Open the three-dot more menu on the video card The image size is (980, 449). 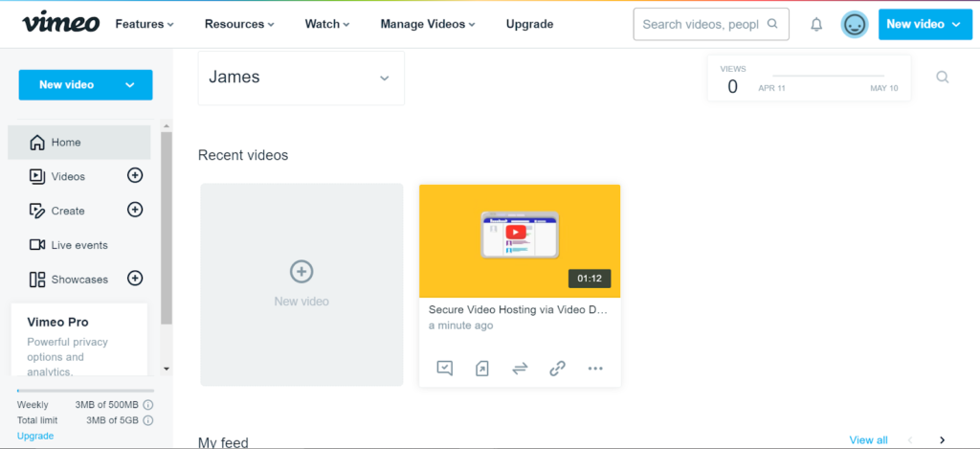pyautogui.click(x=595, y=369)
